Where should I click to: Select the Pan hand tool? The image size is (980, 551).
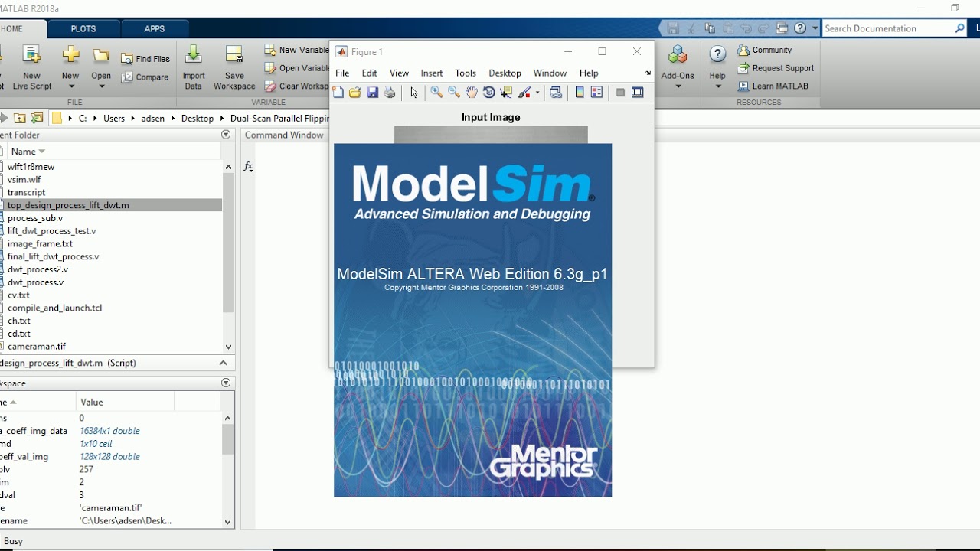point(472,93)
